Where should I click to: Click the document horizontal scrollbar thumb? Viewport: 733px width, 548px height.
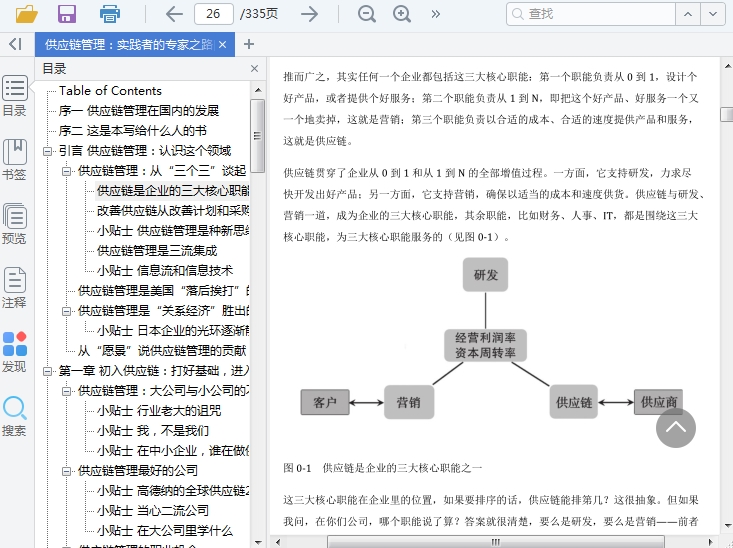coord(496,542)
